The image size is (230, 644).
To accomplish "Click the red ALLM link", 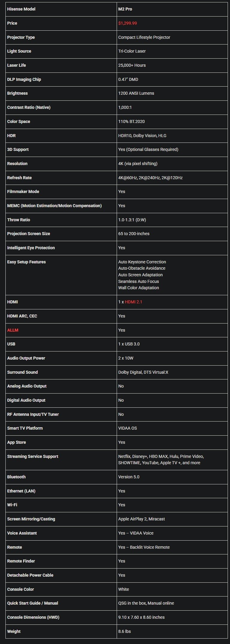I will point(13,330).
